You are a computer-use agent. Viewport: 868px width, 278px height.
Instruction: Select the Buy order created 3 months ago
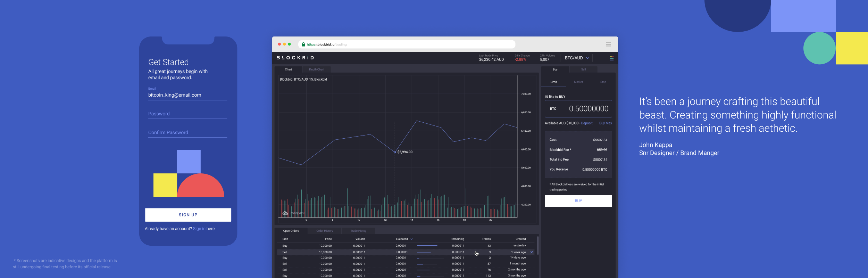[406, 276]
